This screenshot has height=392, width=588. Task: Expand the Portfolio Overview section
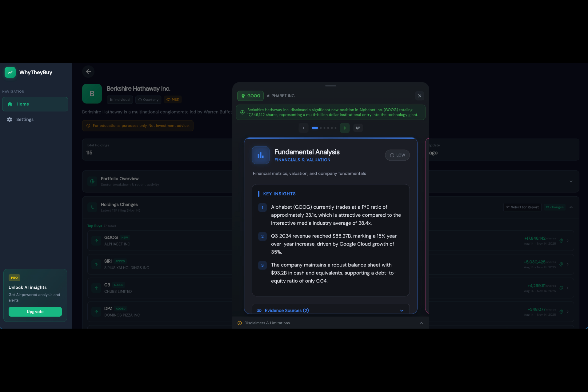pyautogui.click(x=571, y=182)
